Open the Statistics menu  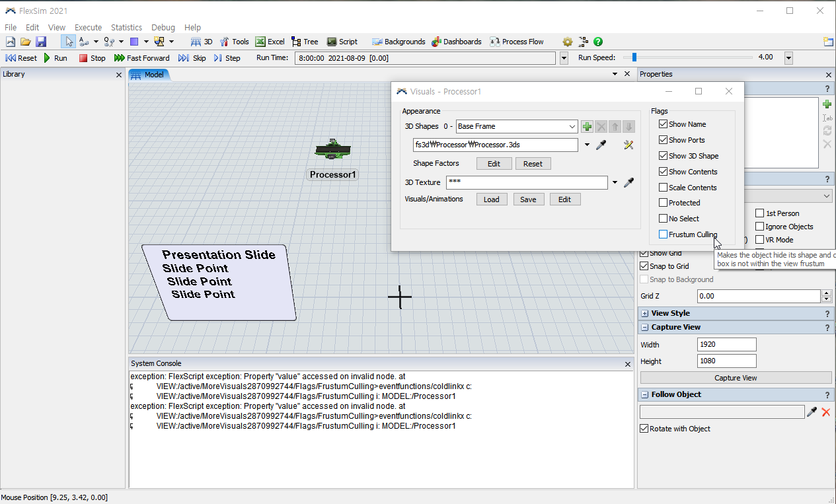(x=126, y=28)
